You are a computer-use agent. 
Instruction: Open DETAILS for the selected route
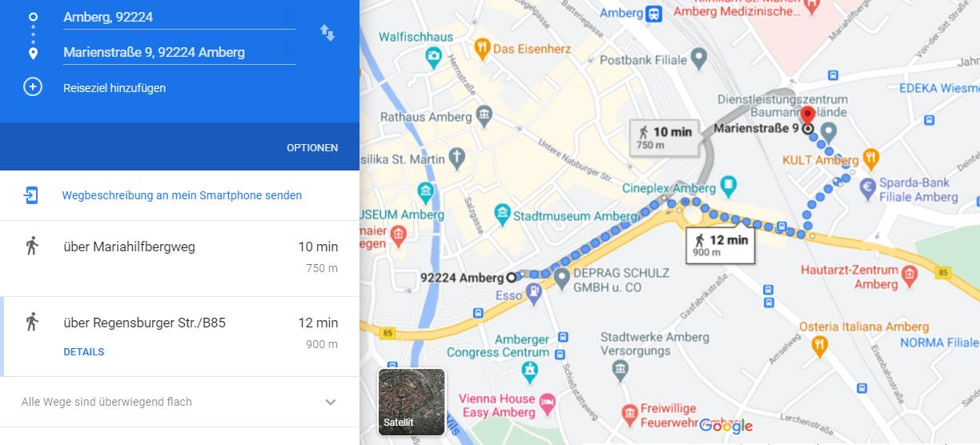pos(84,352)
